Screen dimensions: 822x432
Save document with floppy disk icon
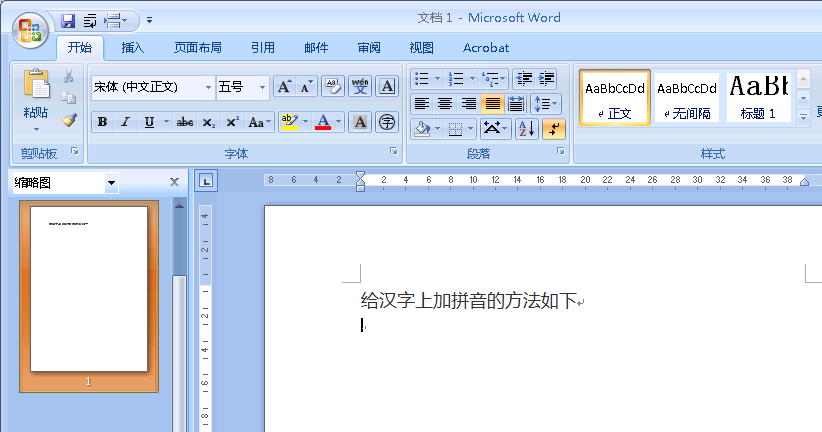[68, 21]
